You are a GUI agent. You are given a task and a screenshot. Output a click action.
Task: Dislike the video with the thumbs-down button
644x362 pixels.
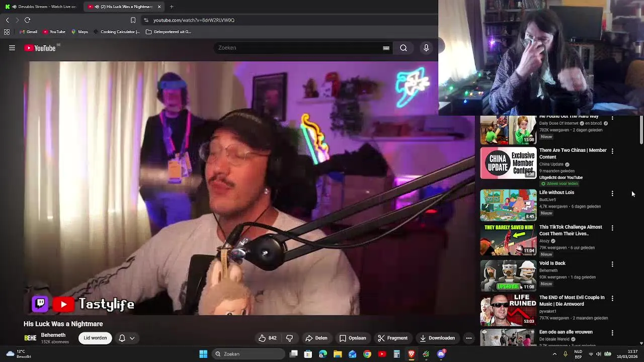[289, 338]
